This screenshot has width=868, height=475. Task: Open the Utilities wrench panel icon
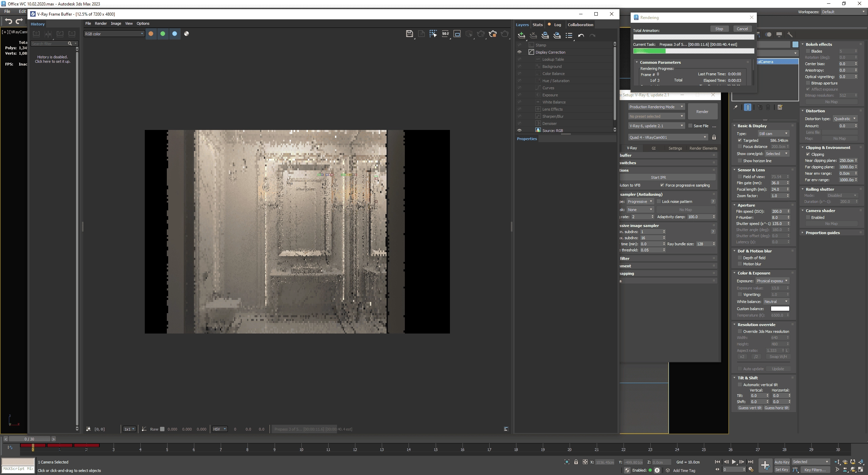point(790,34)
